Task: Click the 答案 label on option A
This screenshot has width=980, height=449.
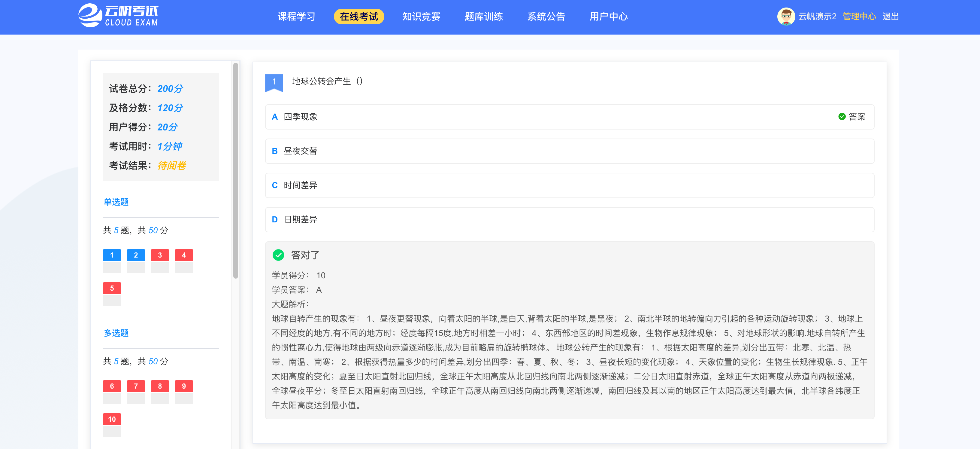Action: coord(857,117)
